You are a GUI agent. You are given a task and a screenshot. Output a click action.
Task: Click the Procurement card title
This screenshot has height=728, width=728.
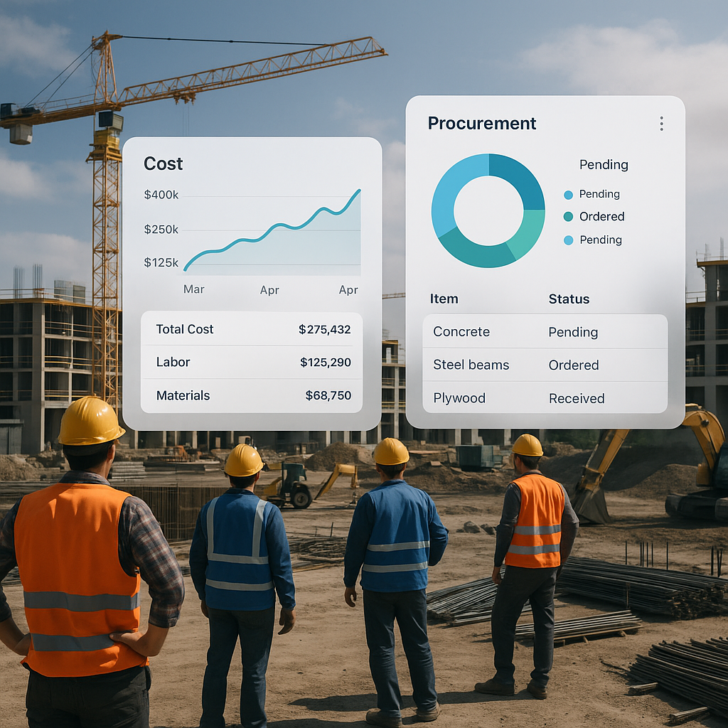click(x=482, y=124)
